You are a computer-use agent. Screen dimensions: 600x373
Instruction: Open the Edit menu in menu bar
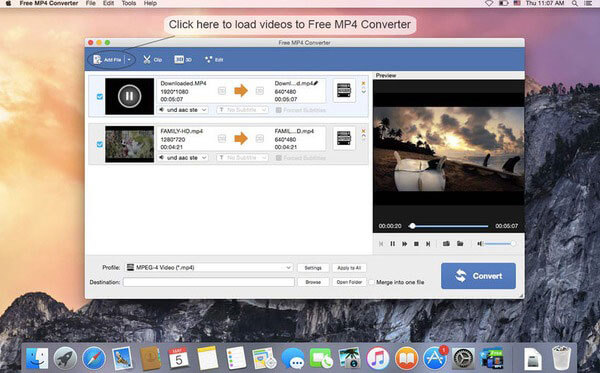pos(109,3)
